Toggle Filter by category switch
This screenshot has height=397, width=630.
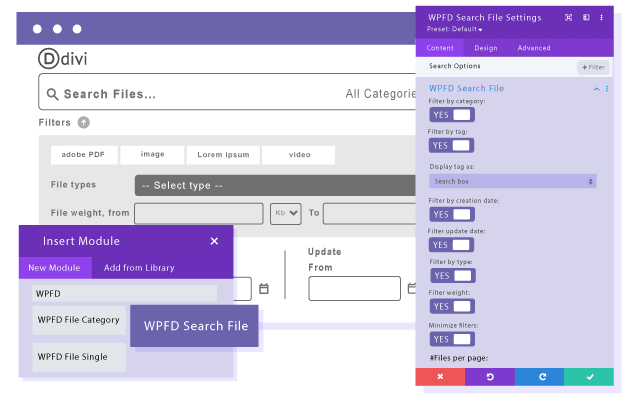452,115
